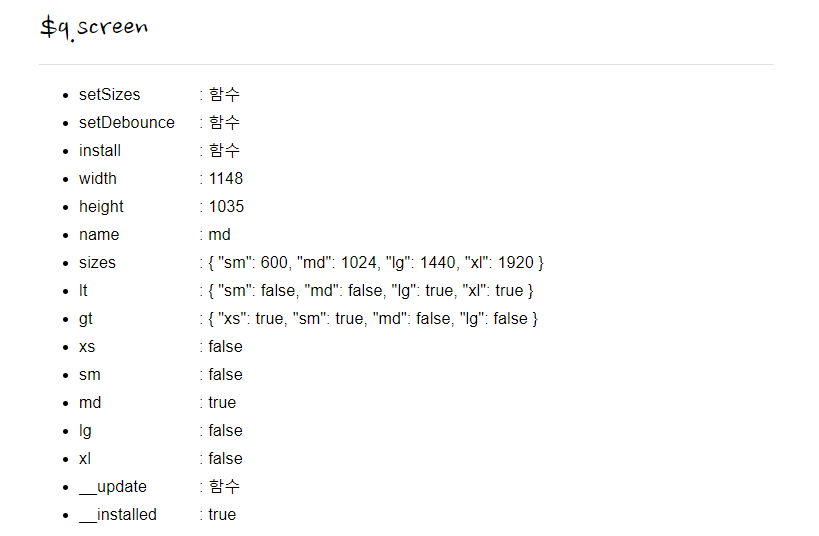This screenshot has width=819, height=536.
Task: Click the xs property label
Action: pyautogui.click(x=87, y=347)
